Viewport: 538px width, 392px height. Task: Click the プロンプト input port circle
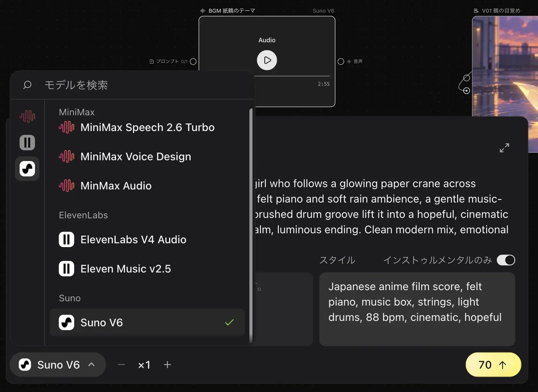tap(193, 61)
